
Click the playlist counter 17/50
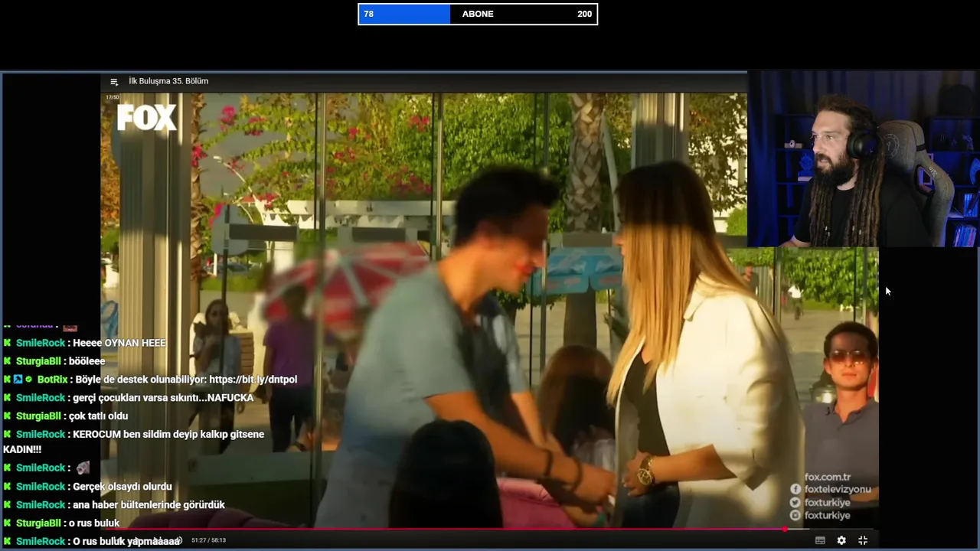[113, 97]
